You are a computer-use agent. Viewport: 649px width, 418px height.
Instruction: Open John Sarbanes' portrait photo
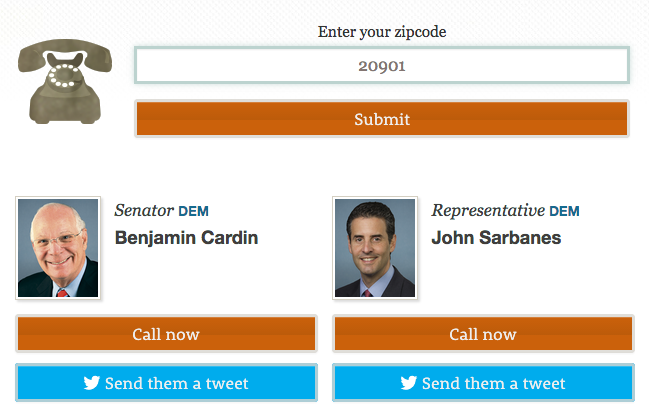374,248
